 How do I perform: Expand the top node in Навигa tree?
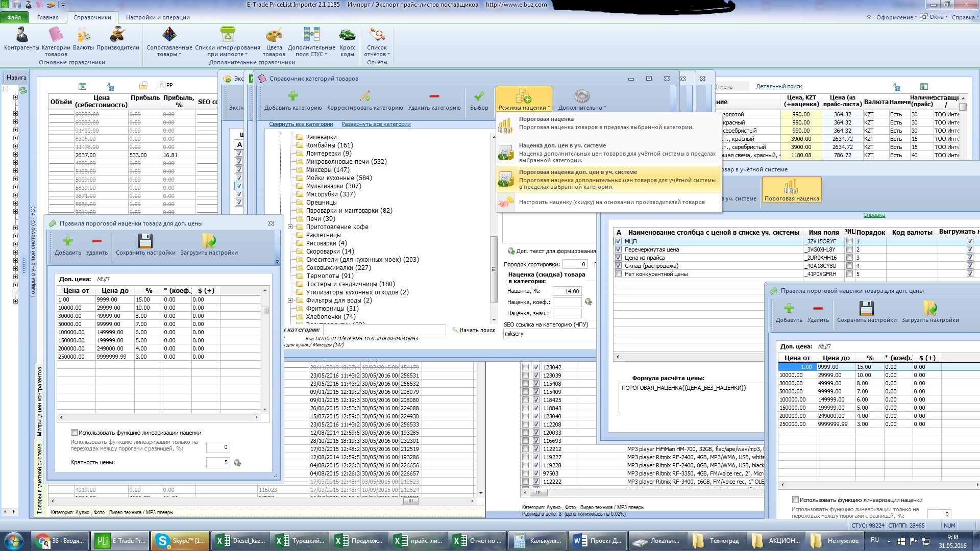(x=6, y=89)
